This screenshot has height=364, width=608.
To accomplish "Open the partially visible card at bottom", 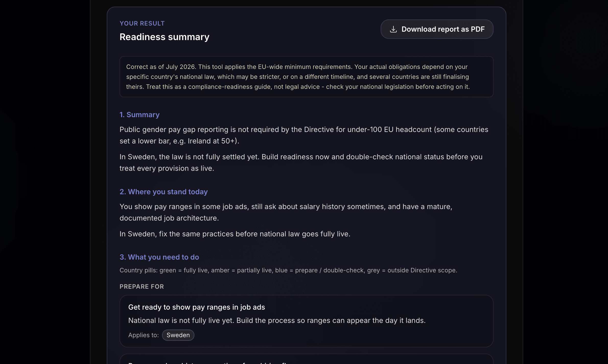I will click(x=306, y=359).
